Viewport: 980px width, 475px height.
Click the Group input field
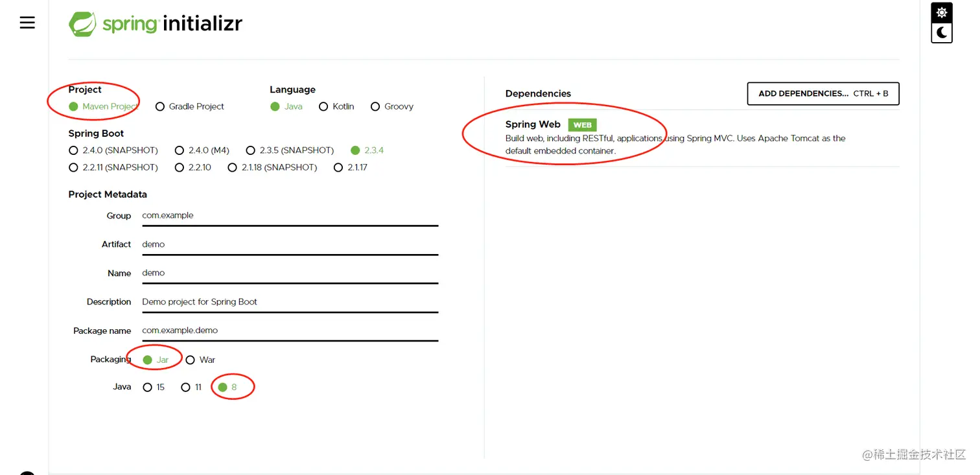290,216
